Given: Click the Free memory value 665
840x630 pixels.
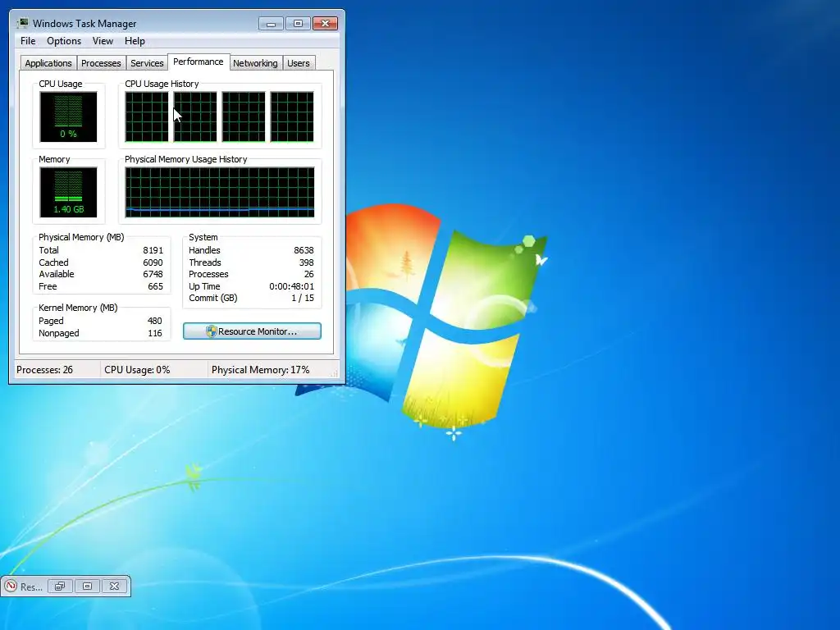Looking at the screenshot, I should (155, 286).
